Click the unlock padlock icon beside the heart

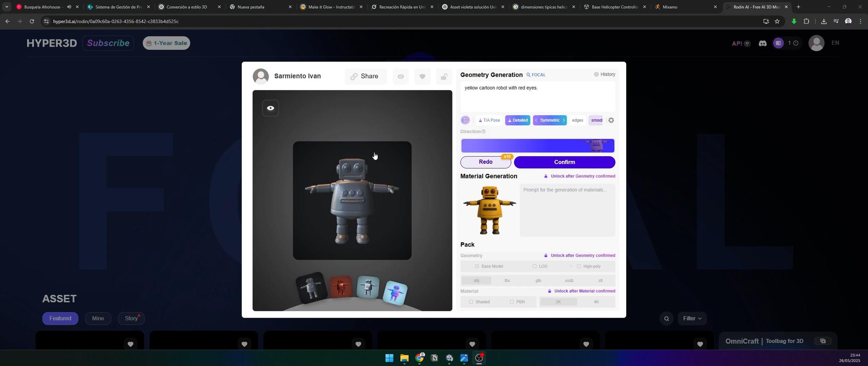[444, 76]
